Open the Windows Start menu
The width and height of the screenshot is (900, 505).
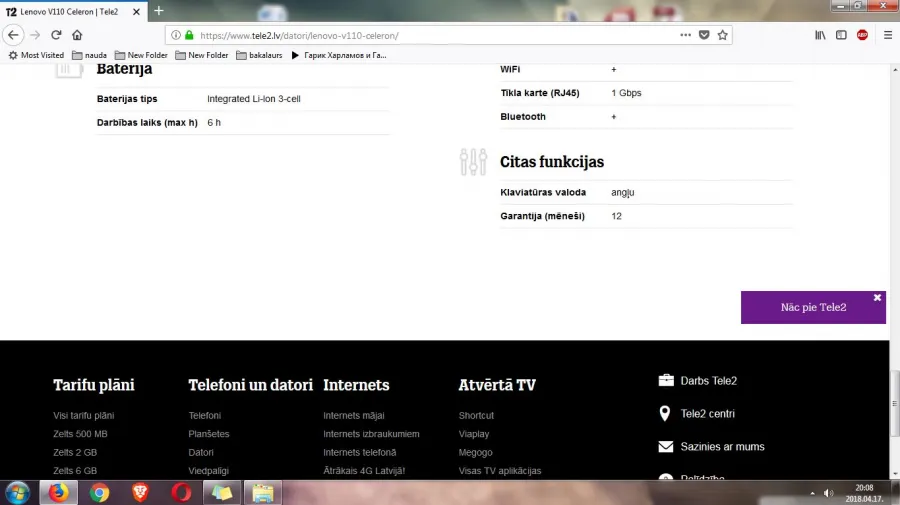click(17, 493)
